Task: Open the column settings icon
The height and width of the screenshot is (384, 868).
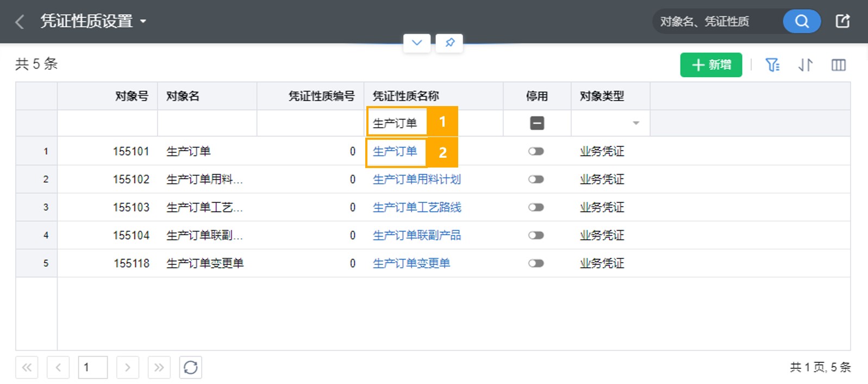Action: coord(839,65)
